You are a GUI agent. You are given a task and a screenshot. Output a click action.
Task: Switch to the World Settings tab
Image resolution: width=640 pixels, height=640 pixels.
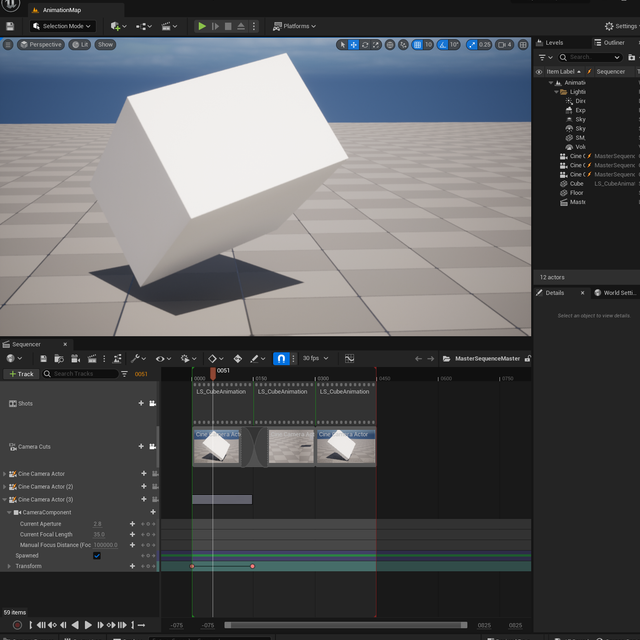pos(616,293)
